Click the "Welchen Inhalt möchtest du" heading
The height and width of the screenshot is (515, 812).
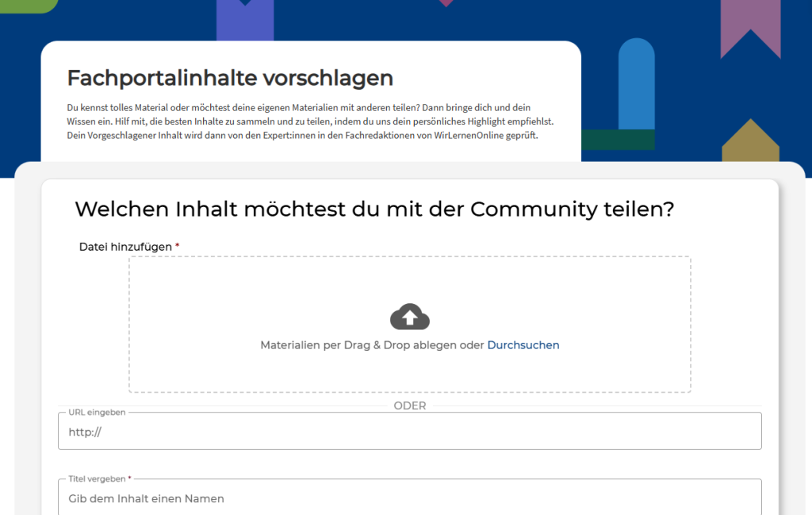pos(374,209)
